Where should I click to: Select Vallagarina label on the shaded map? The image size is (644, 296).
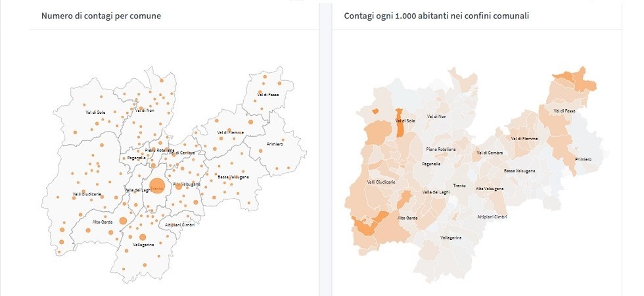[x=452, y=237]
